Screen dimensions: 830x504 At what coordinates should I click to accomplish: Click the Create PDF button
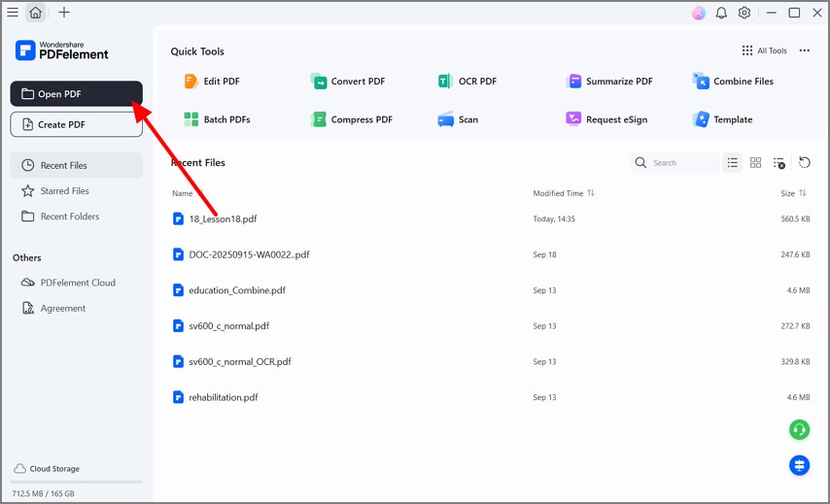coord(77,124)
